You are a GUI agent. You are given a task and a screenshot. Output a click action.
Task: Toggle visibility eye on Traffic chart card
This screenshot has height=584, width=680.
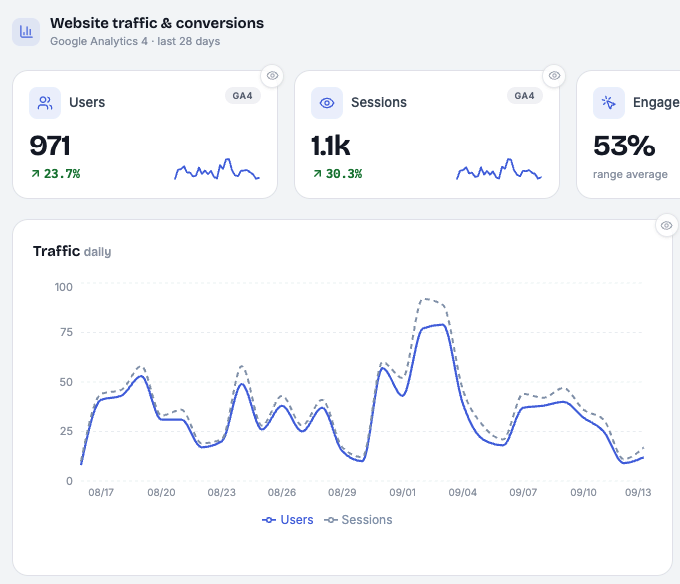pyautogui.click(x=667, y=225)
